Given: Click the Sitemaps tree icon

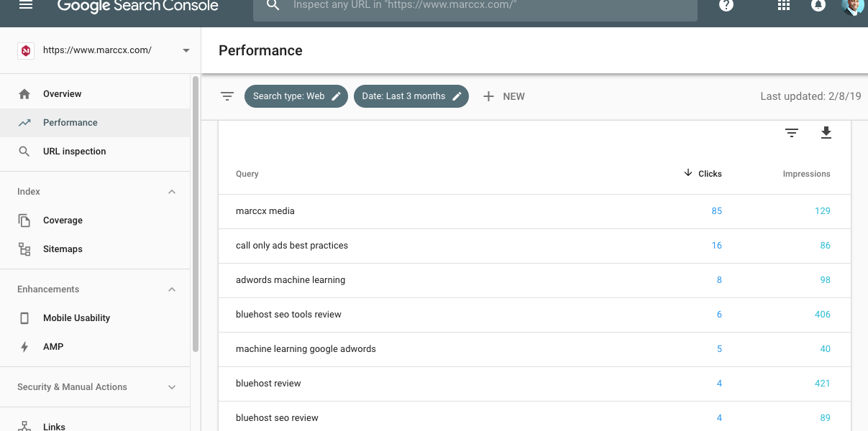Looking at the screenshot, I should pyautogui.click(x=24, y=249).
